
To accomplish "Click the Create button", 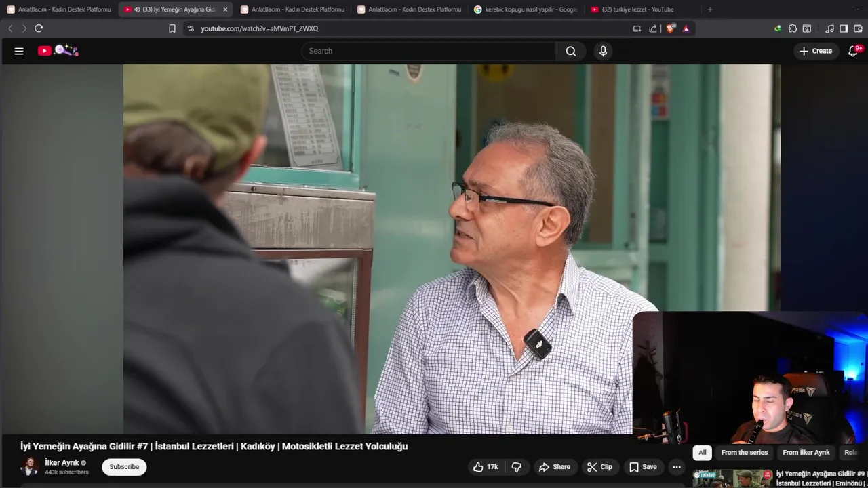I will point(816,51).
